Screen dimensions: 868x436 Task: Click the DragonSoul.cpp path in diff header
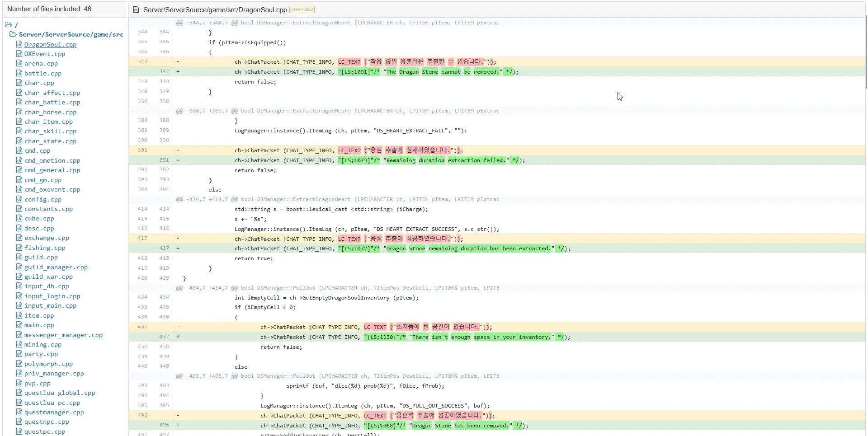coord(215,10)
